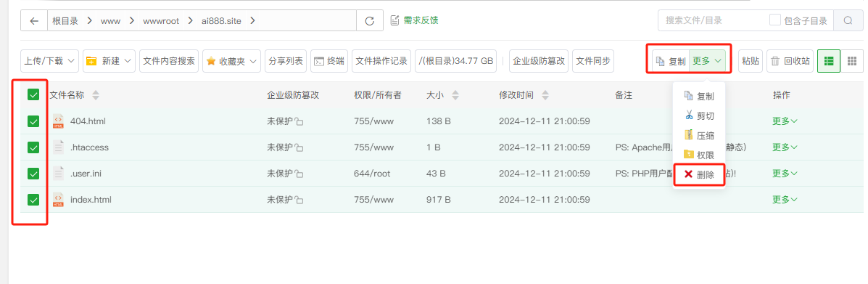Refresh the file list with reload icon

coord(370,21)
